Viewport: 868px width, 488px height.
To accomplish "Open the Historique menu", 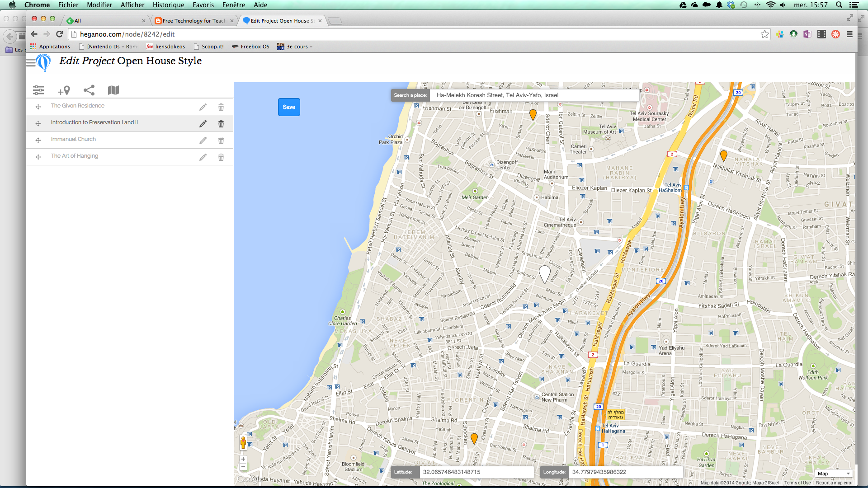I will (x=168, y=5).
